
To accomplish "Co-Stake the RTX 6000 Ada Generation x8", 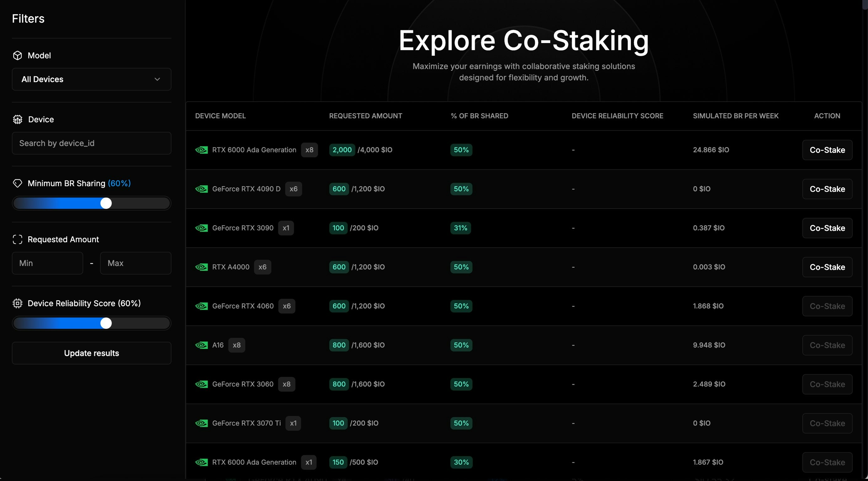I will pos(827,150).
